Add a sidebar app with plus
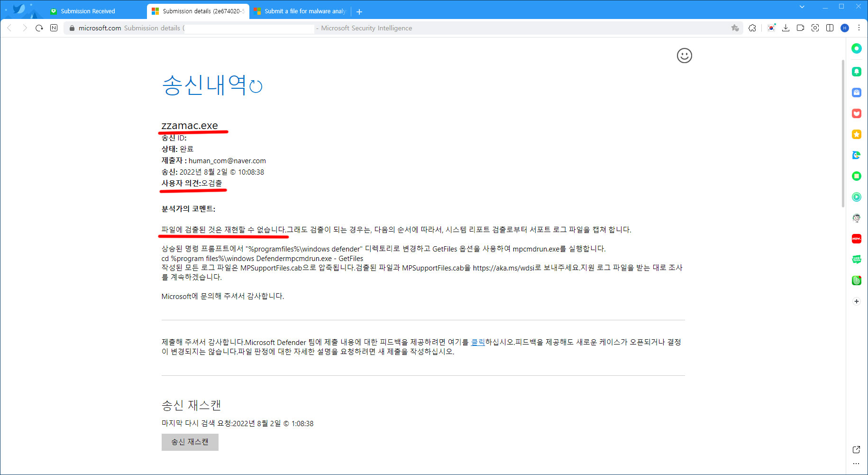The width and height of the screenshot is (868, 475). (856, 301)
